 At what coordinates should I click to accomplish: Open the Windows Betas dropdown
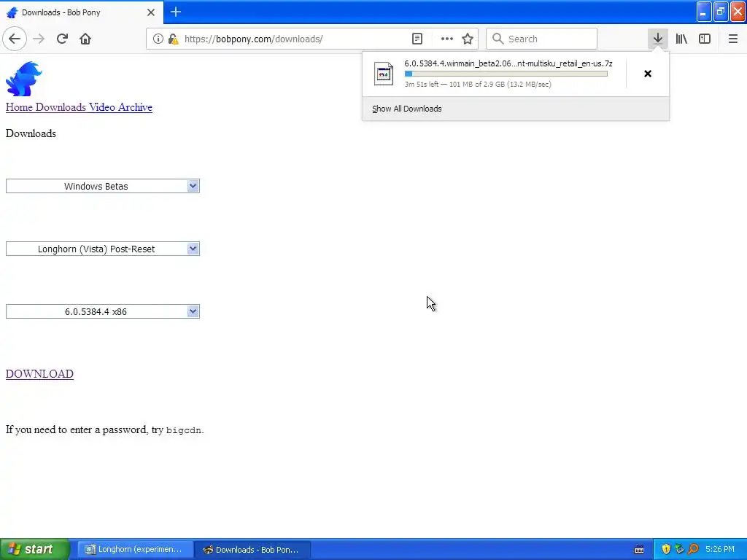pos(102,186)
